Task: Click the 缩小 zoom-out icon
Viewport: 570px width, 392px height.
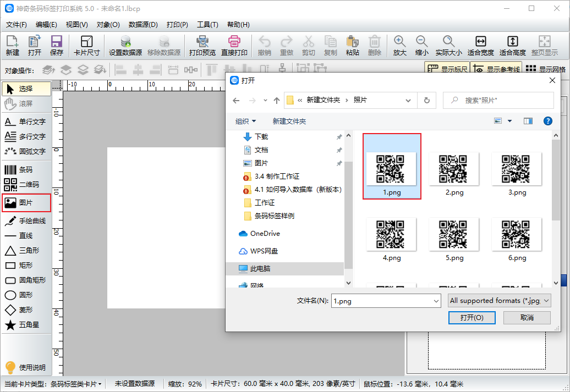Action: tap(421, 46)
